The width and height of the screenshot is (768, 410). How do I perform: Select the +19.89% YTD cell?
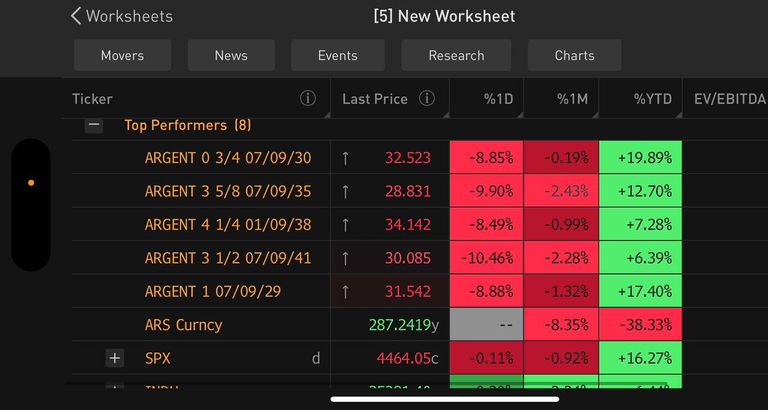click(x=641, y=157)
